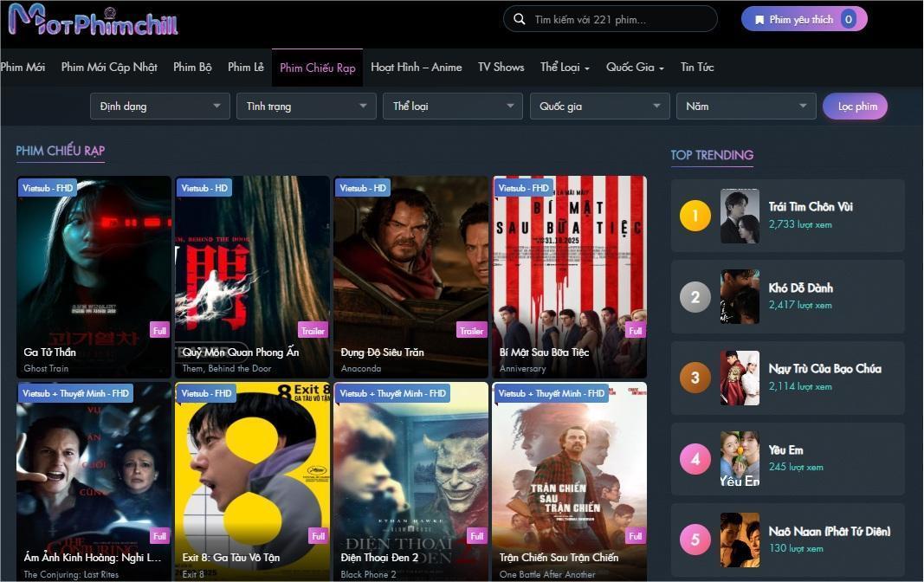Open the TV Shows menu item
This screenshot has width=924, height=582.
(501, 68)
